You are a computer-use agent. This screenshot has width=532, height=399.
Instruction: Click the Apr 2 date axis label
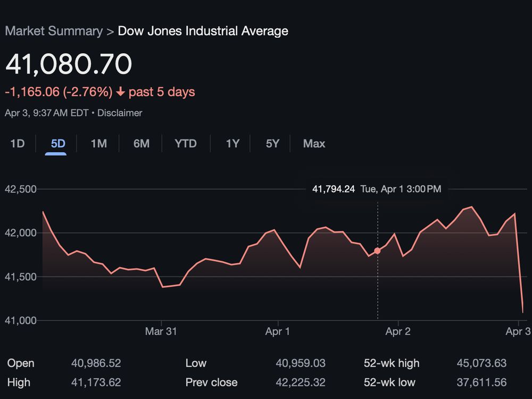(x=398, y=331)
